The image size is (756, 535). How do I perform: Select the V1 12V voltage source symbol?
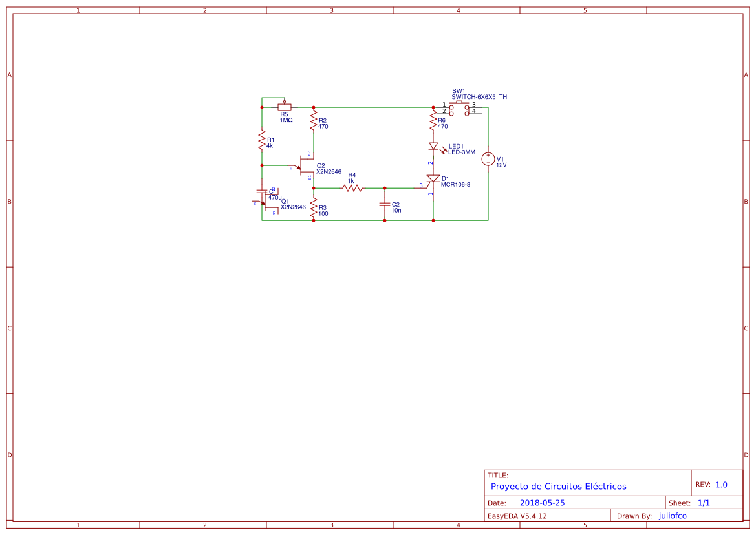(488, 159)
